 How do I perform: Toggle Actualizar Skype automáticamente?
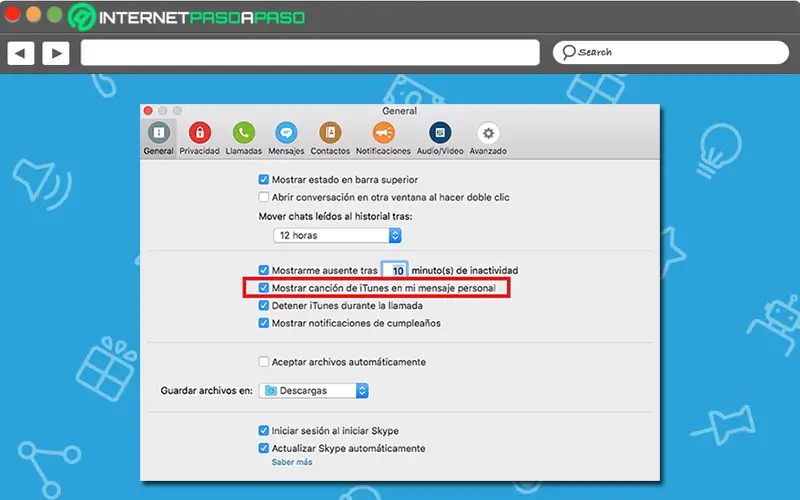pos(263,448)
